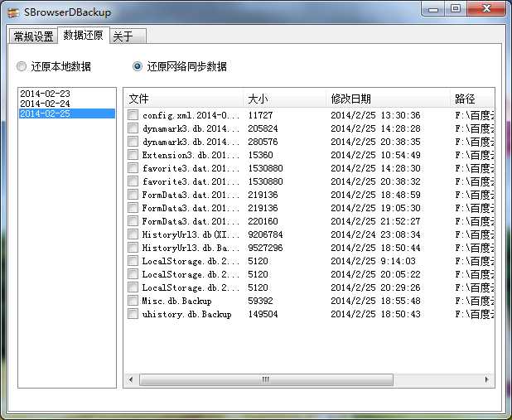Image resolution: width=512 pixels, height=420 pixels.
Task: Check LocalStorage.db checkbox modified 20:29:26
Action: [x=133, y=287]
